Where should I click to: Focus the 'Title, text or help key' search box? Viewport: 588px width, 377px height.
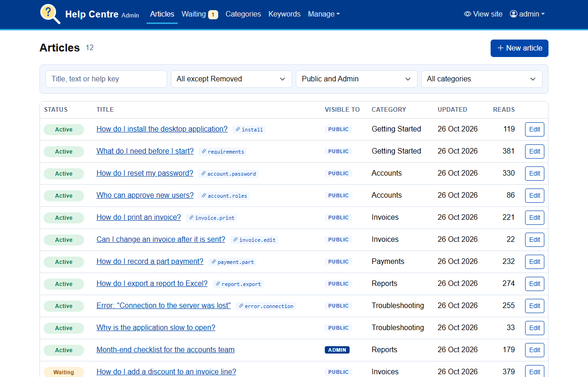(106, 79)
